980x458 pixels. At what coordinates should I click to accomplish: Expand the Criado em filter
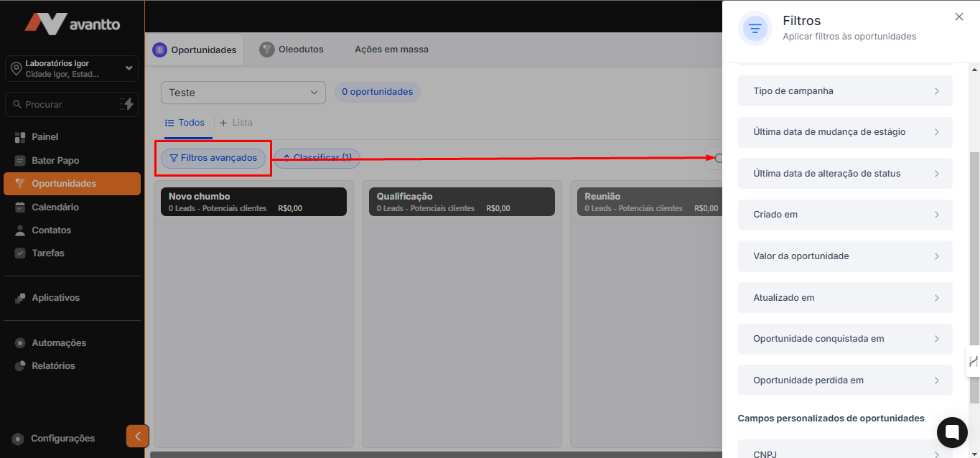845,215
